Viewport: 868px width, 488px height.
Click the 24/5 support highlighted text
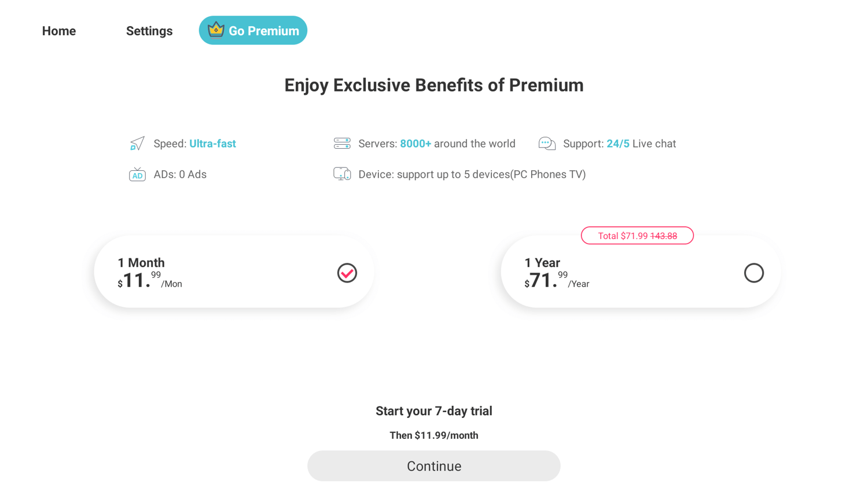[x=617, y=144]
